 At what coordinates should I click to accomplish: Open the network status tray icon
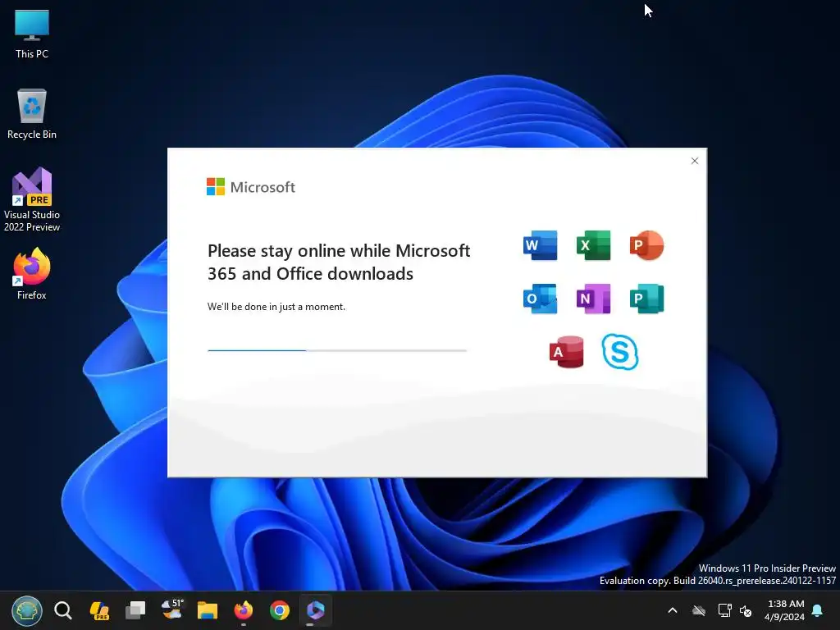point(724,610)
